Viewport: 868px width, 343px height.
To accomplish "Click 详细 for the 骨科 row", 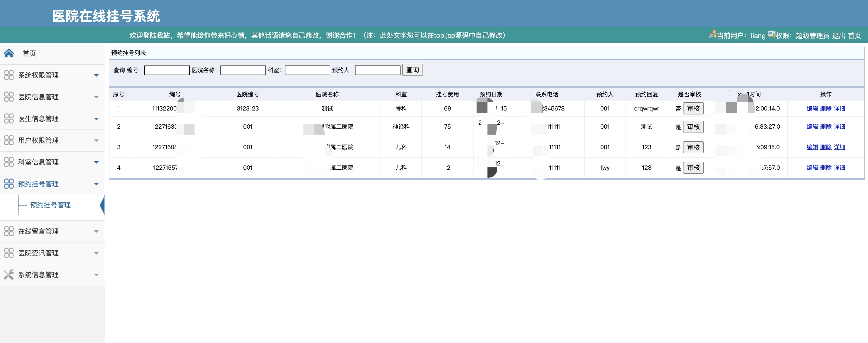I will coord(839,108).
